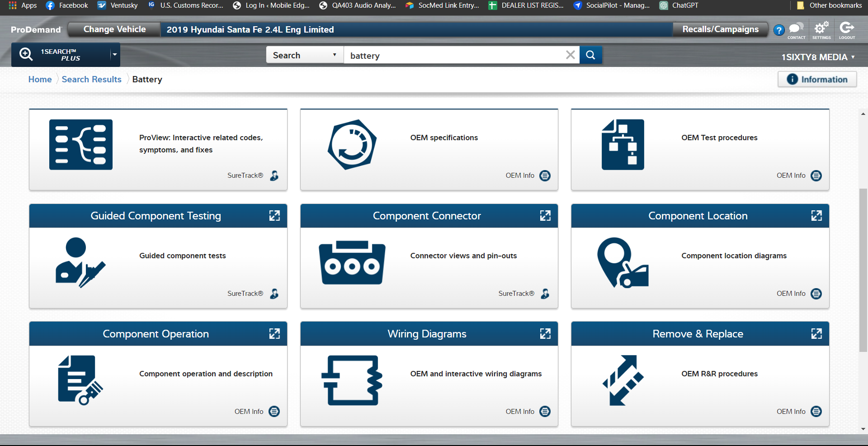Viewport: 868px width, 446px height.
Task: Expand the Component Connector card
Action: [545, 216]
